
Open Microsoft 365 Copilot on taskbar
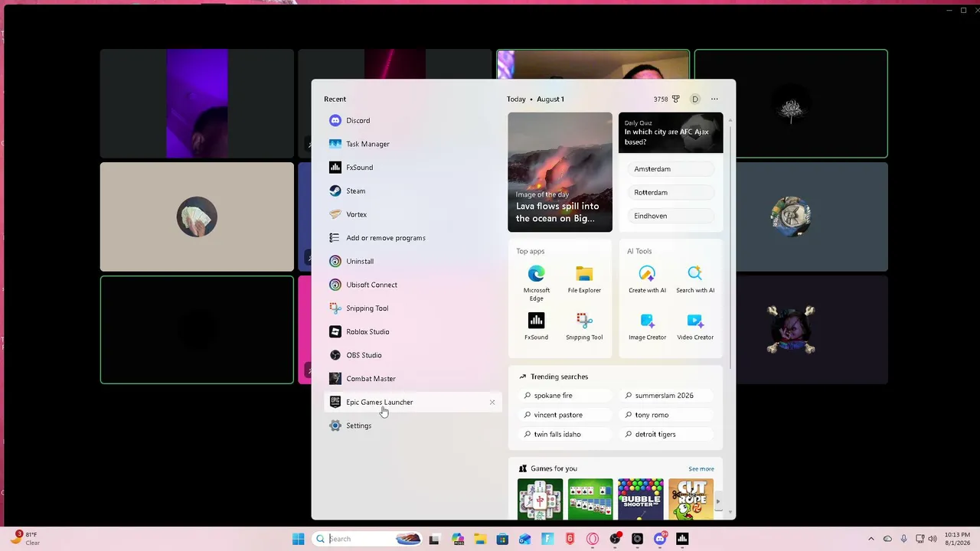pyautogui.click(x=458, y=539)
